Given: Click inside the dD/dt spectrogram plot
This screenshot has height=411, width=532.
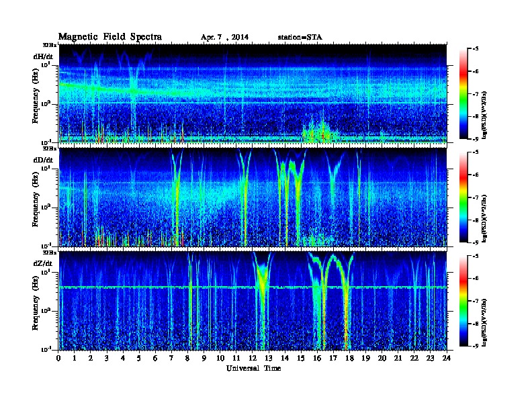Looking at the screenshot, I should [253, 197].
